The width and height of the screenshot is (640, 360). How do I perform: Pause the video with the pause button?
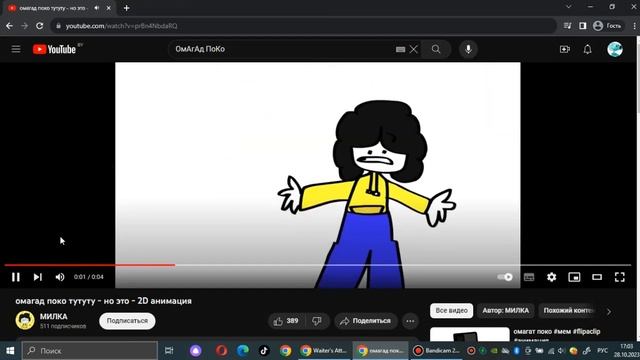pyautogui.click(x=16, y=277)
